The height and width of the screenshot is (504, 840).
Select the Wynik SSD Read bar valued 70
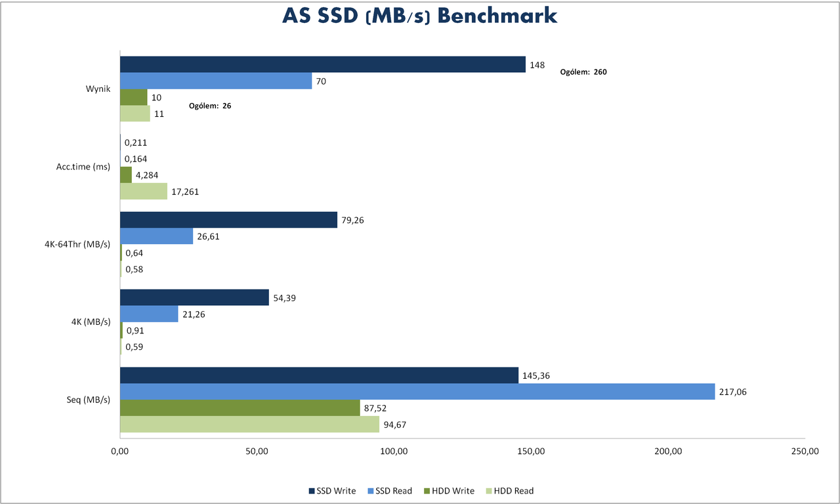point(216,81)
